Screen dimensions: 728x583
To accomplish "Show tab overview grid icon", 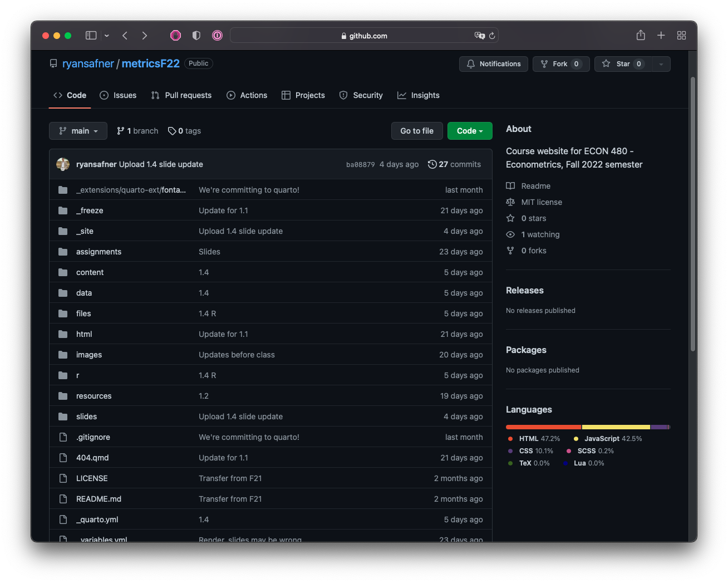I will [681, 36].
